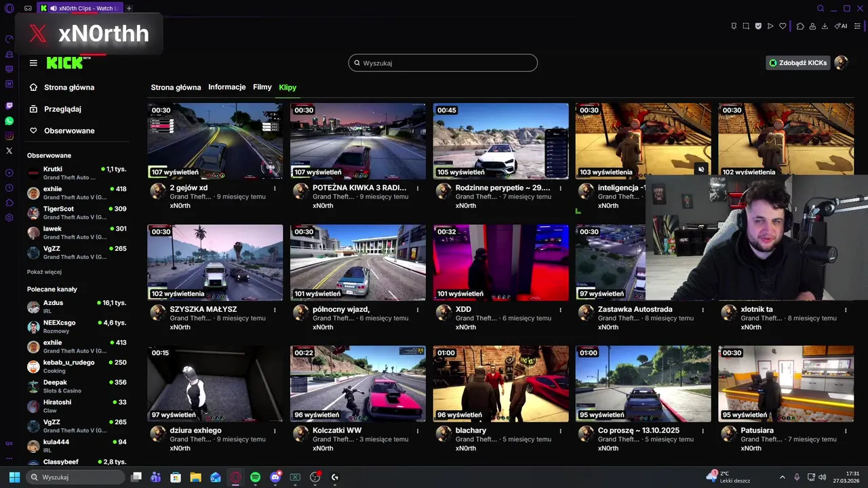Screen dimensions: 868x488
Task: Open Azdus in recommended channels
Action: click(x=77, y=306)
